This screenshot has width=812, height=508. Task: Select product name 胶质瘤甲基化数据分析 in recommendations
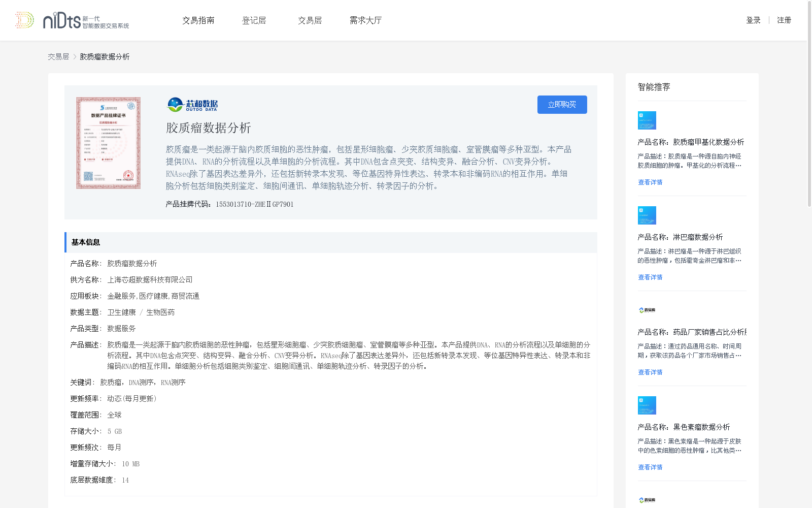click(x=691, y=142)
